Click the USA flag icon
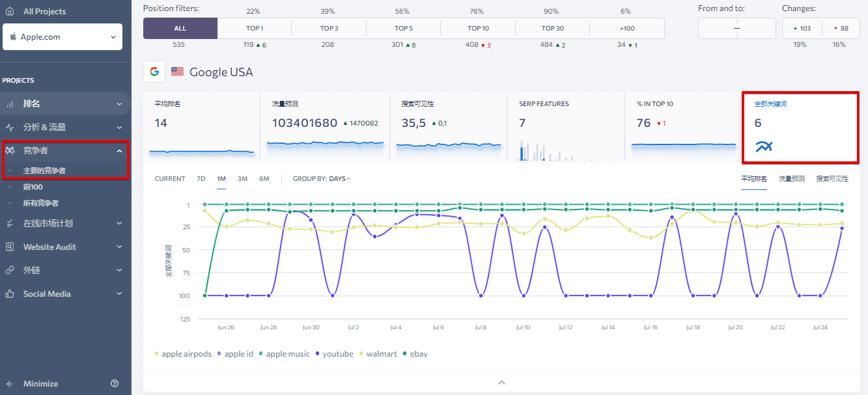 pos(177,72)
